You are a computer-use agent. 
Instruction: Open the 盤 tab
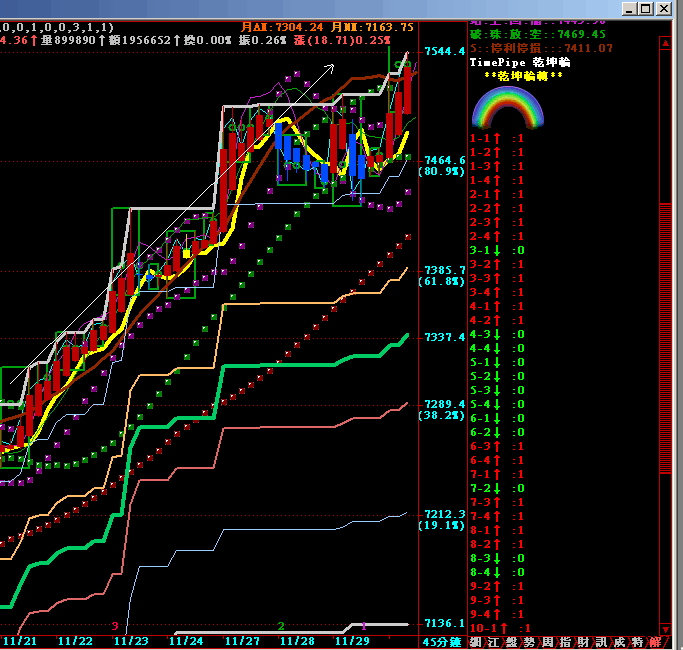tap(512, 641)
